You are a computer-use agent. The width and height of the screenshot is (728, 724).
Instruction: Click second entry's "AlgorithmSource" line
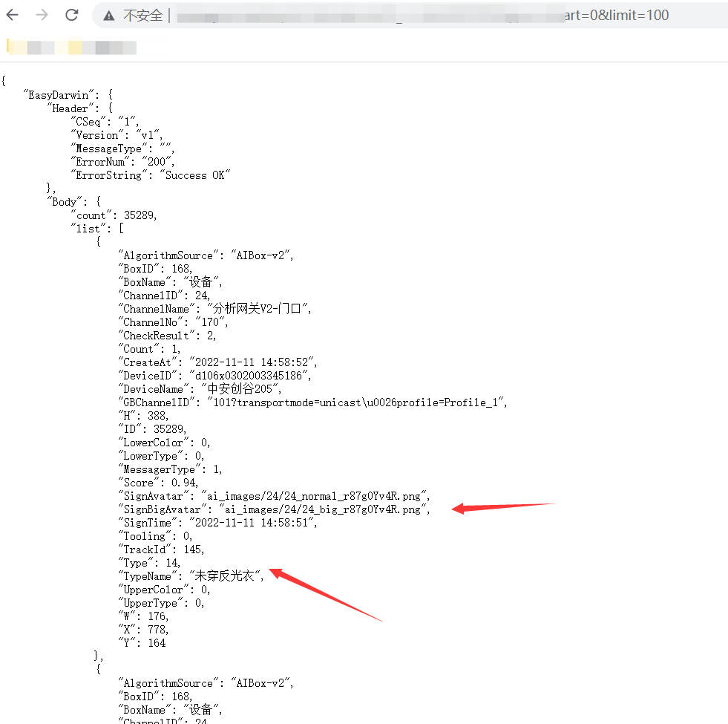[x=206, y=683]
